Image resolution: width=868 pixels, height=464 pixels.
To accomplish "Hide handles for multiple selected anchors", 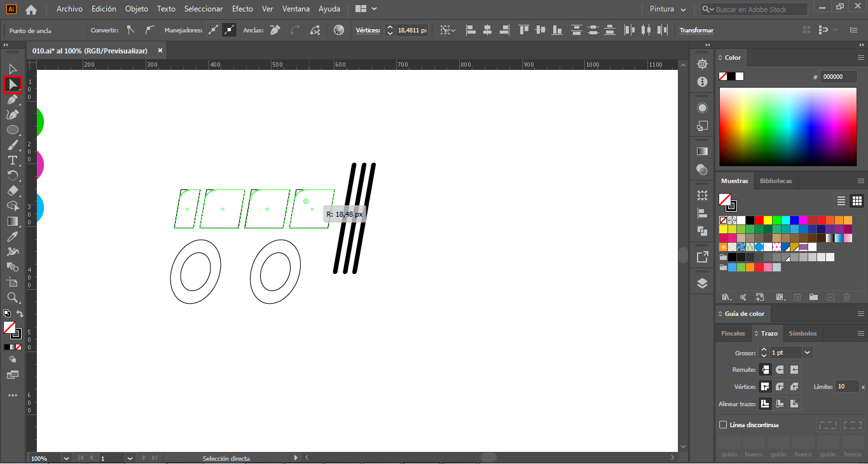I will [229, 30].
